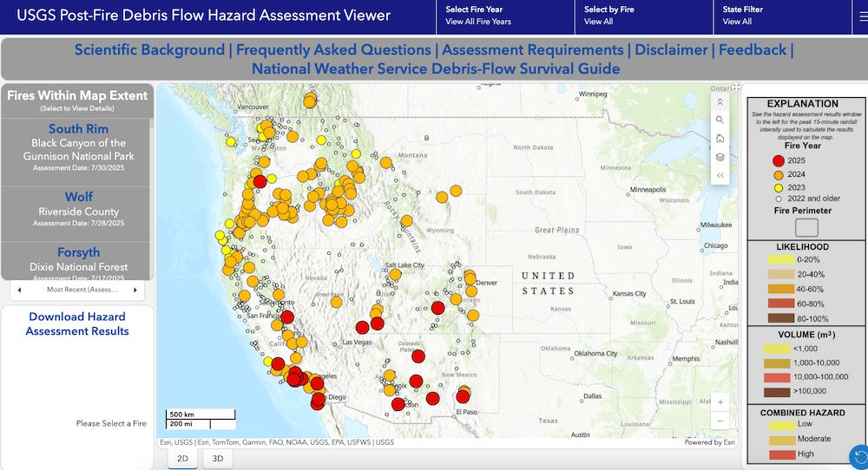Switch to 3D map view

218,459
